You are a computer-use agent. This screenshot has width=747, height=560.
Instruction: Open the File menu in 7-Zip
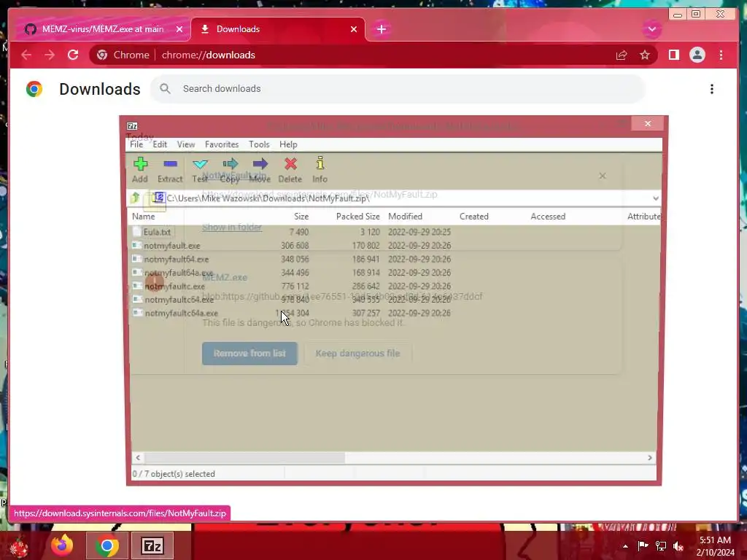coord(136,144)
